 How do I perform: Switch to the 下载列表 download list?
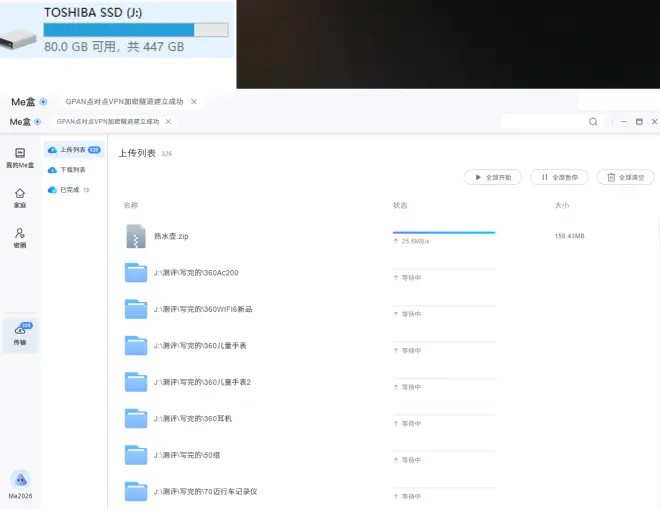pos(72,170)
